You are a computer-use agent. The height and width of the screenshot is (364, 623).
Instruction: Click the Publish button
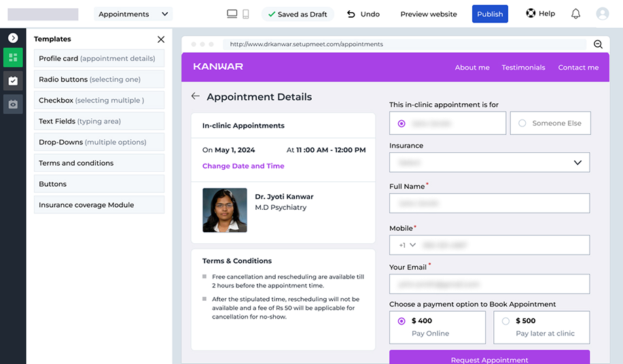pos(490,14)
